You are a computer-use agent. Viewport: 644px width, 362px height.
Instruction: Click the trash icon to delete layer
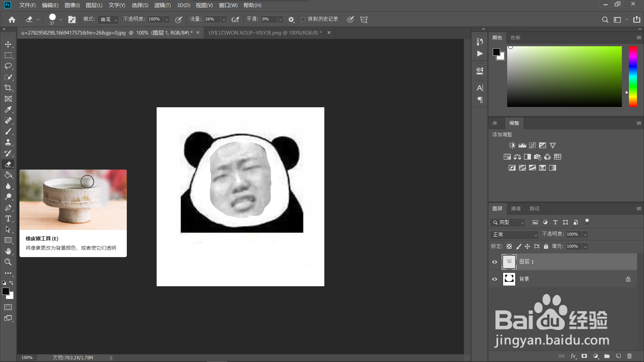[x=629, y=356]
